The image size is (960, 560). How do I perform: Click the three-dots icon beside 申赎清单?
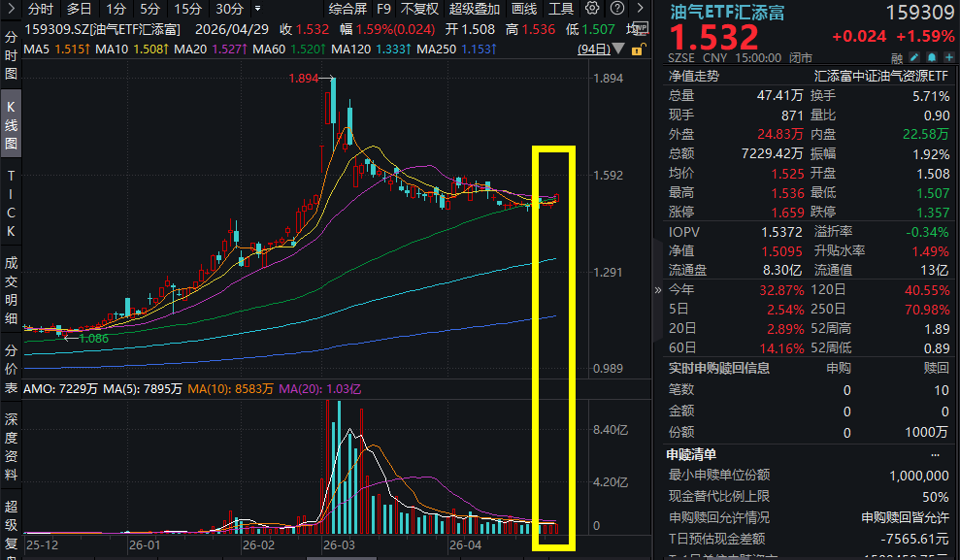coord(935,455)
